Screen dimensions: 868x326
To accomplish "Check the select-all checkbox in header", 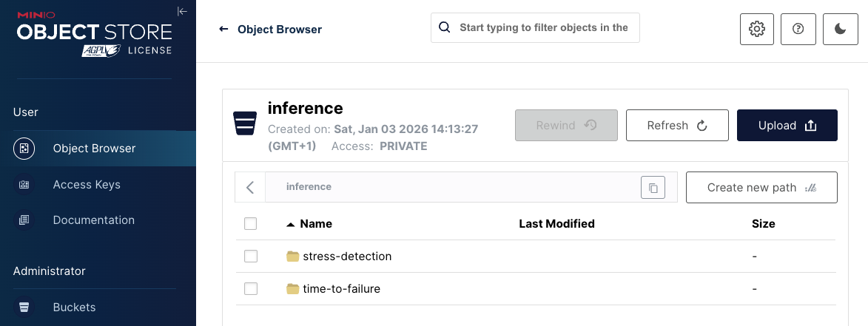I will point(251,224).
